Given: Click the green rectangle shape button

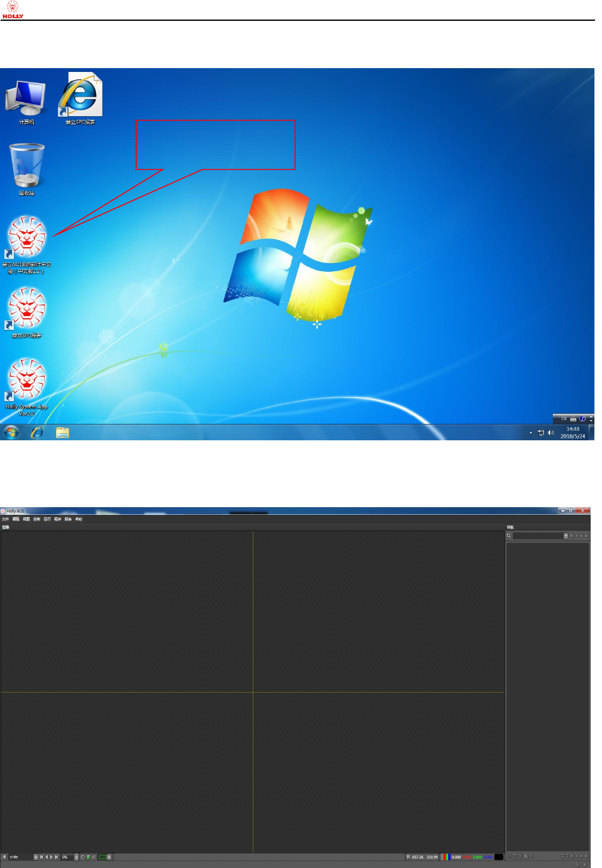Looking at the screenshot, I should [x=102, y=857].
